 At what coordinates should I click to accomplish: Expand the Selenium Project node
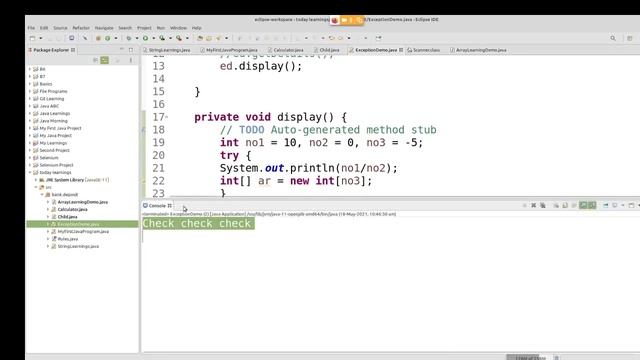30,165
